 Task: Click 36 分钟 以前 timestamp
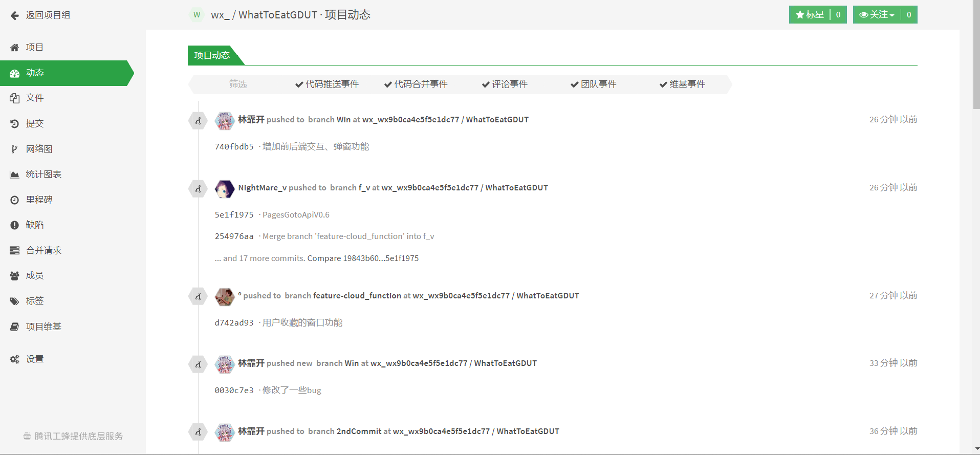893,431
